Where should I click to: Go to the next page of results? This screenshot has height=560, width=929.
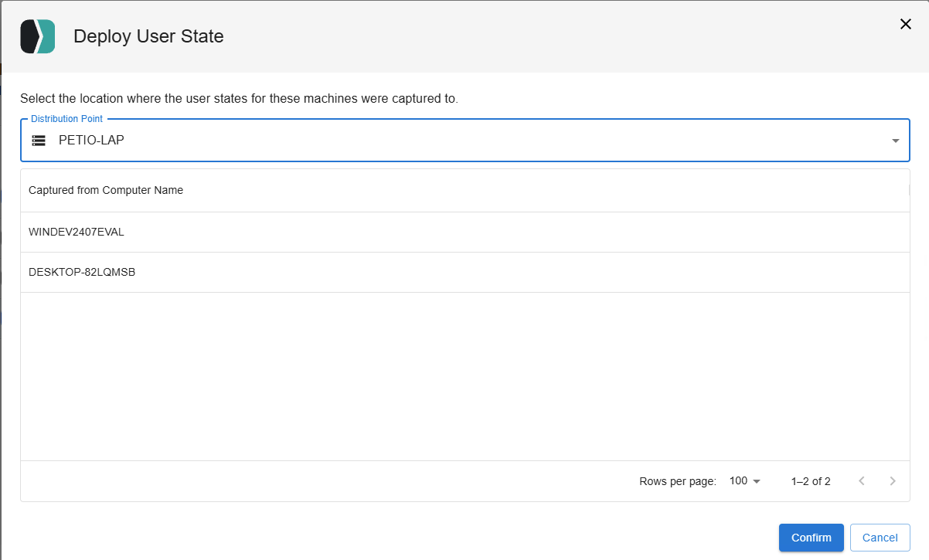pos(893,481)
